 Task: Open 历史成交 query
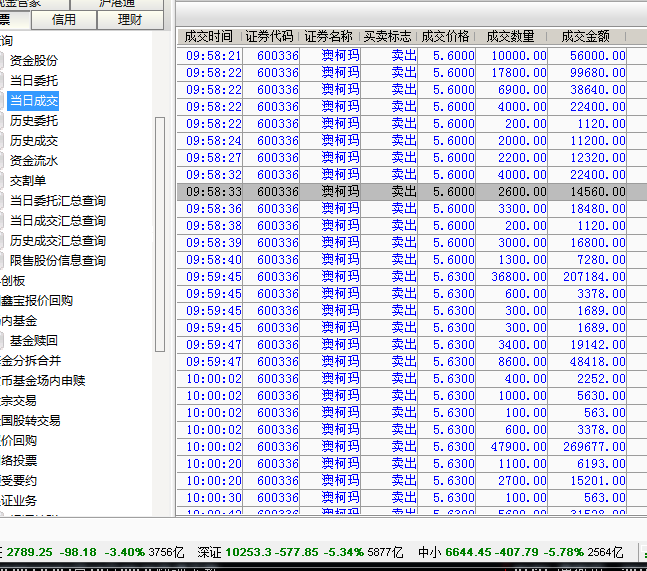click(34, 141)
